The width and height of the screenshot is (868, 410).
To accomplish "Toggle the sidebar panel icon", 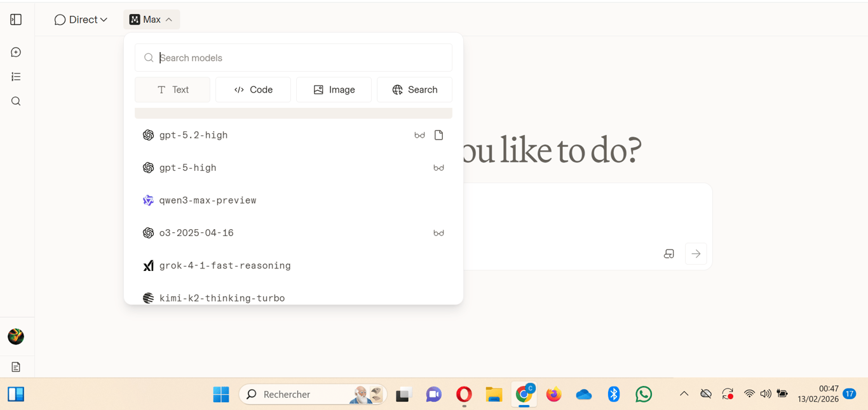I will [x=16, y=20].
